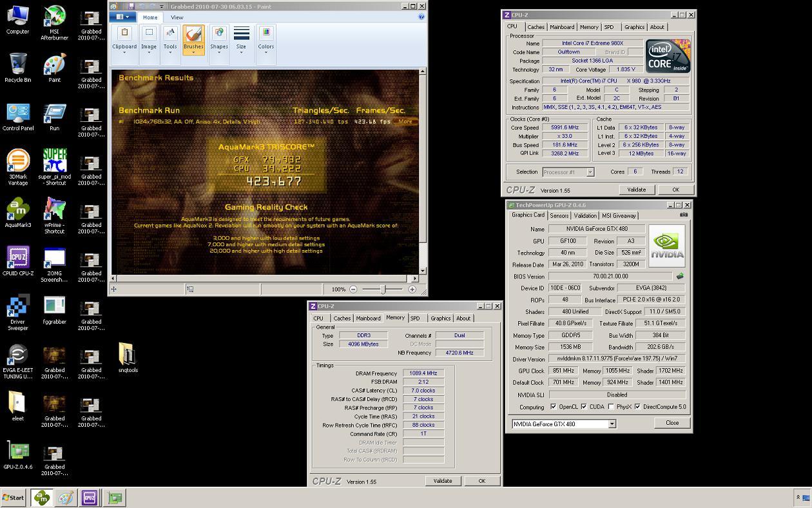The image size is (812, 508).
Task: Select the Computer desktop icon
Action: click(17, 19)
